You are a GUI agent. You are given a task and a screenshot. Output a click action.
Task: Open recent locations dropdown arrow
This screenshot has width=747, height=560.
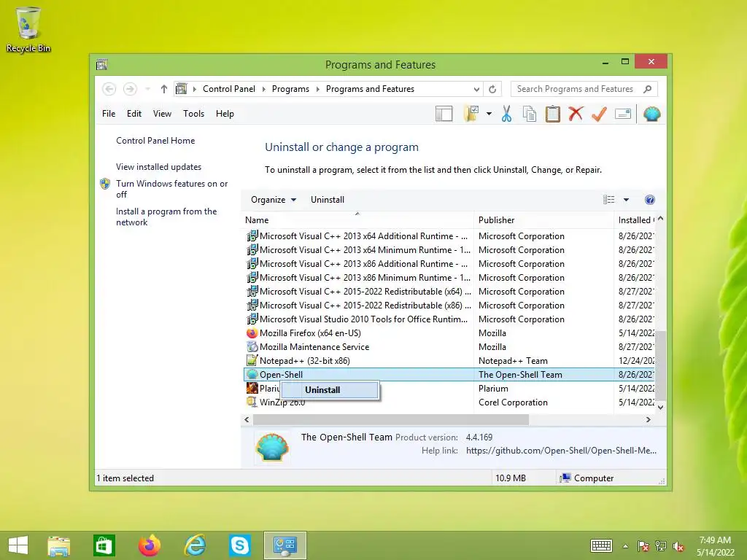coord(147,89)
